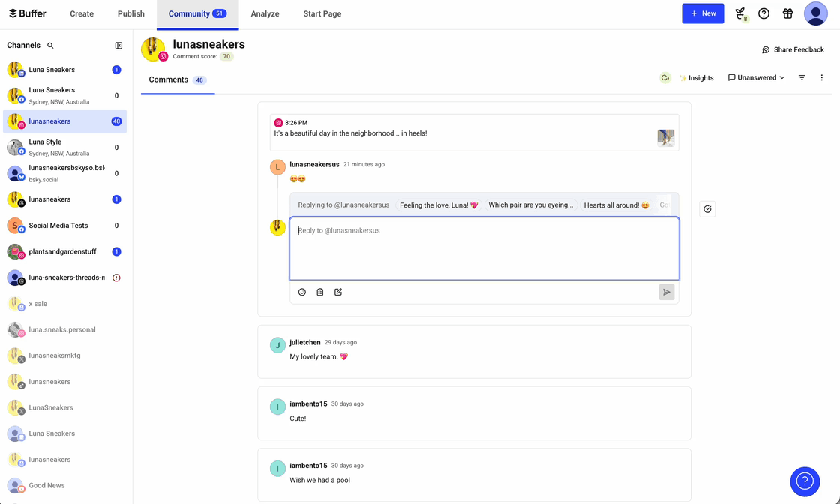Open the 8:26 PM post preview text
Image resolution: width=840 pixels, height=504 pixels.
[350, 133]
